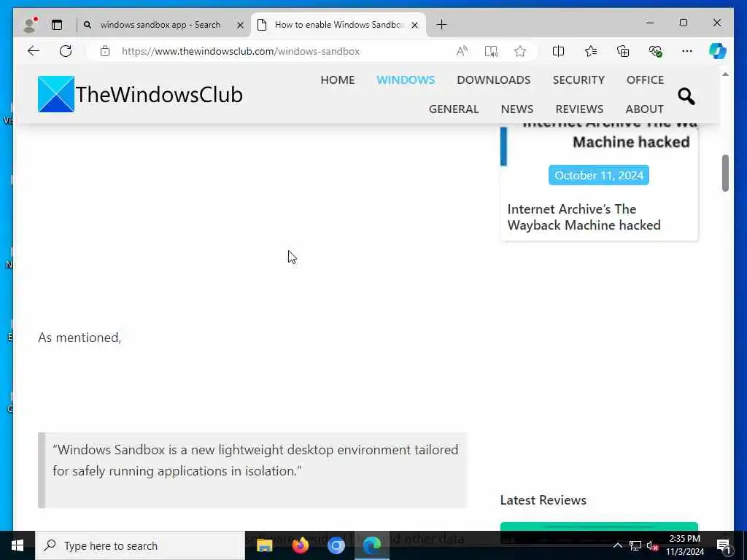
Task: Open the ABOUT menu item
Action: pos(645,109)
